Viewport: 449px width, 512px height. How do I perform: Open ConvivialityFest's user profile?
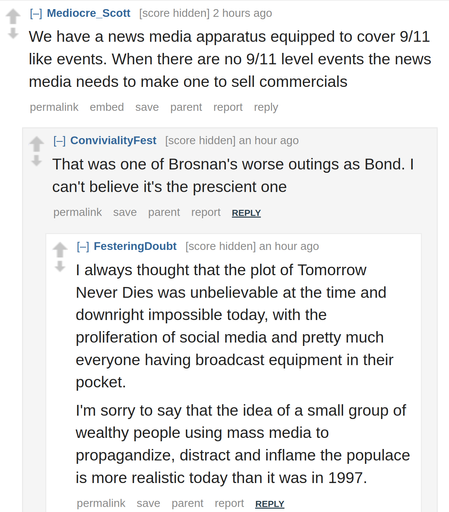(113, 141)
